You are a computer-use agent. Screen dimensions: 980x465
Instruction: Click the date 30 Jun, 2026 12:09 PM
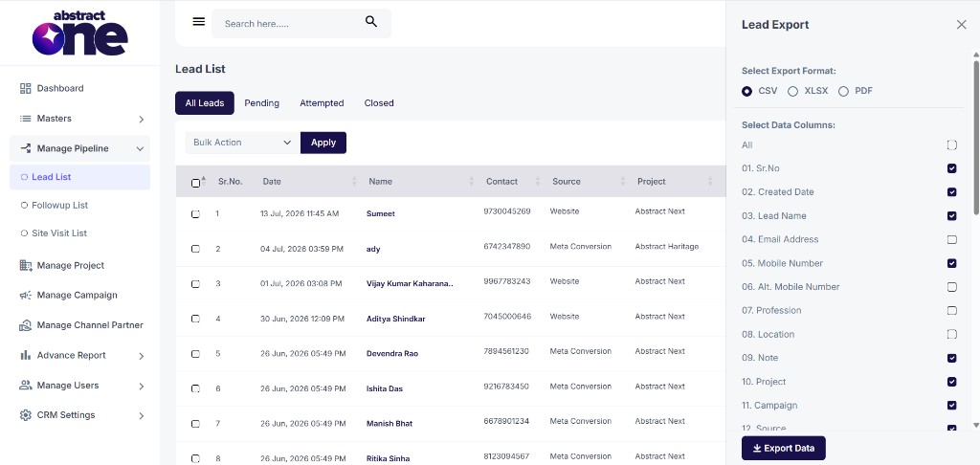point(302,319)
